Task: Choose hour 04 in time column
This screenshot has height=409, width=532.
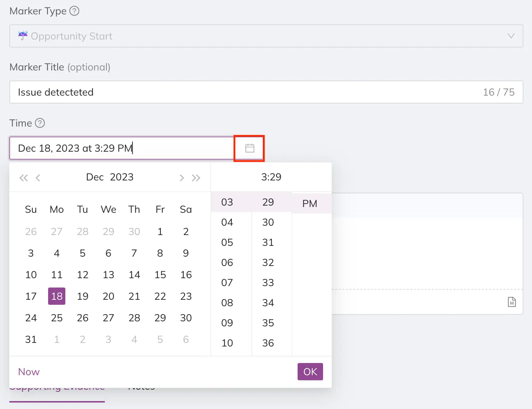Action: pyautogui.click(x=231, y=222)
